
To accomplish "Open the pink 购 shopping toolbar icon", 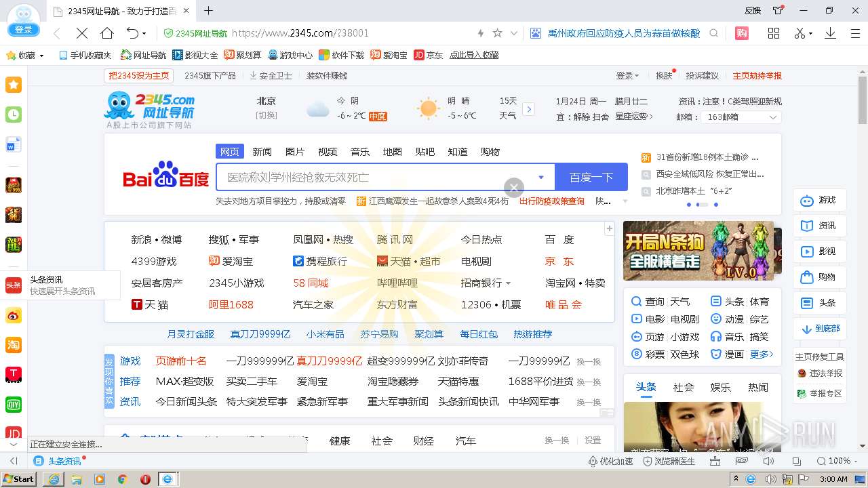I will 742,33.
